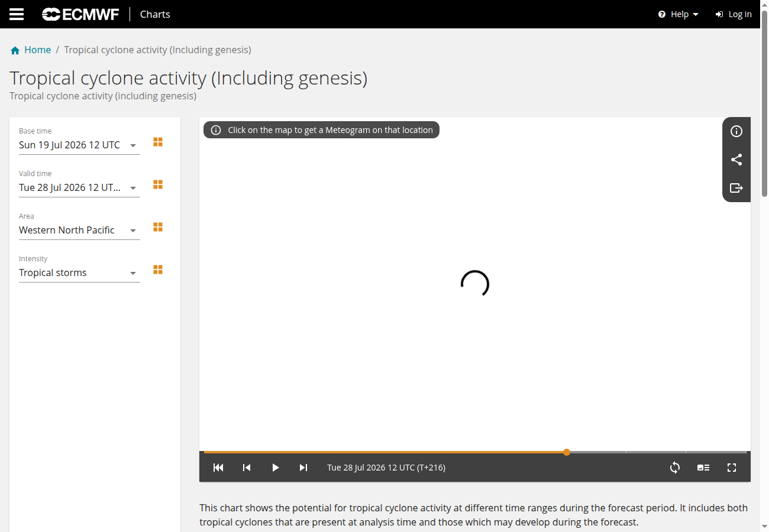This screenshot has width=769, height=532.
Task: Open Valid time grid selector icon
Action: tap(158, 184)
